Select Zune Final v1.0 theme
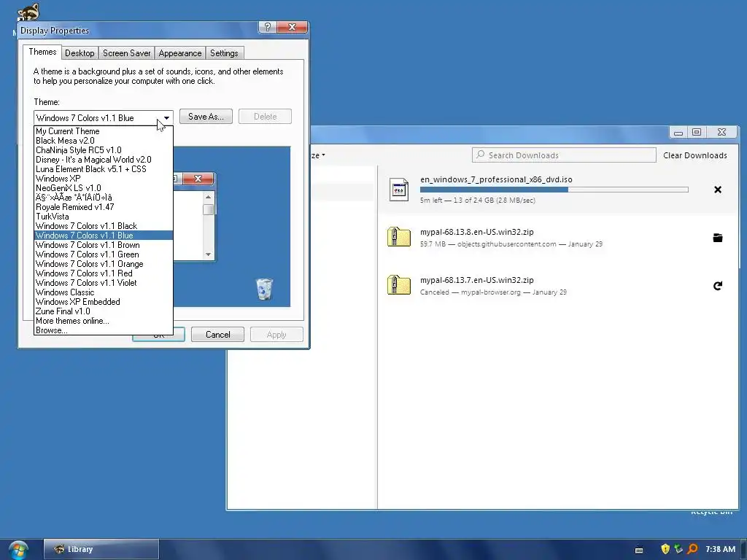This screenshot has height=560, width=747. pos(104,312)
